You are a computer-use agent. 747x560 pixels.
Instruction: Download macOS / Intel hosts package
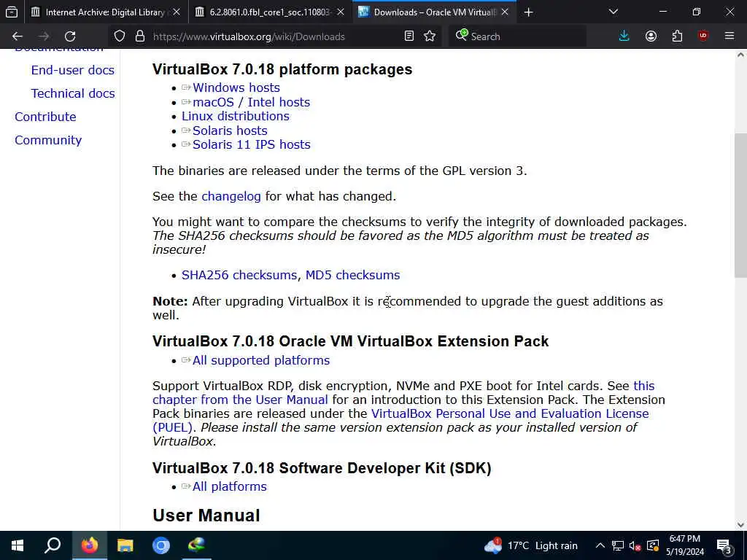pos(251,102)
